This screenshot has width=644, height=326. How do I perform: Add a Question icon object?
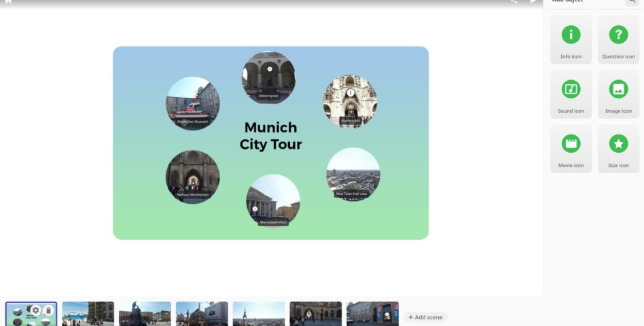point(618,39)
